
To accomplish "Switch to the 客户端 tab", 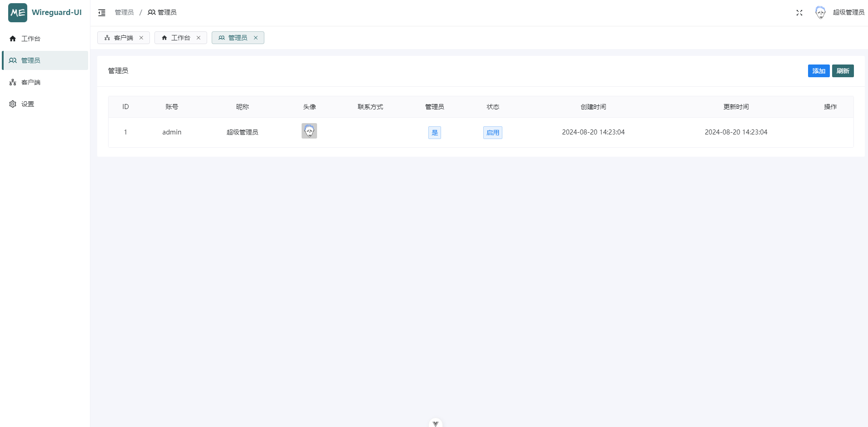I will click(119, 38).
